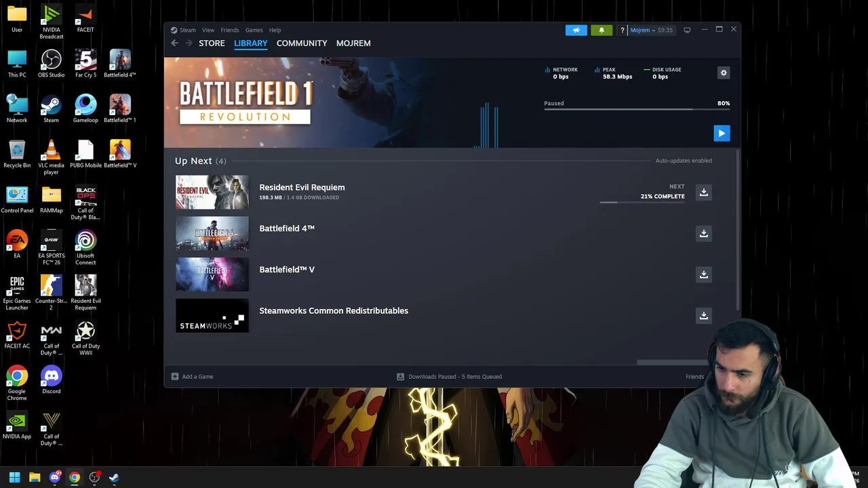Open the Windows Start button
This screenshot has width=868, height=488.
tap(14, 477)
